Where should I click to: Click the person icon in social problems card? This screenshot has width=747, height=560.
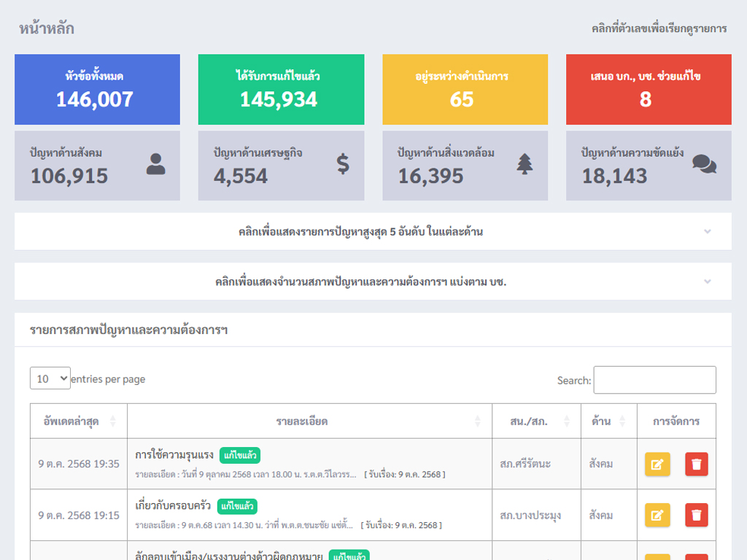pyautogui.click(x=155, y=164)
